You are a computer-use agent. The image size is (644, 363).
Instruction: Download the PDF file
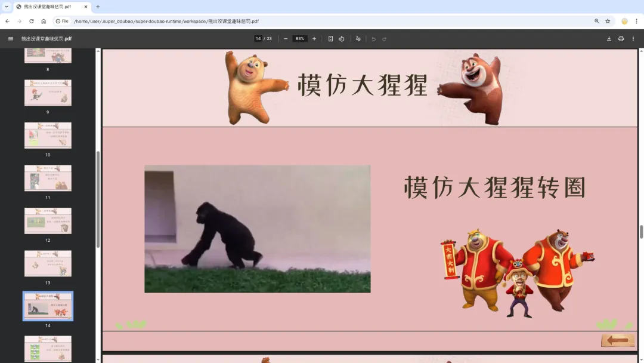609,39
